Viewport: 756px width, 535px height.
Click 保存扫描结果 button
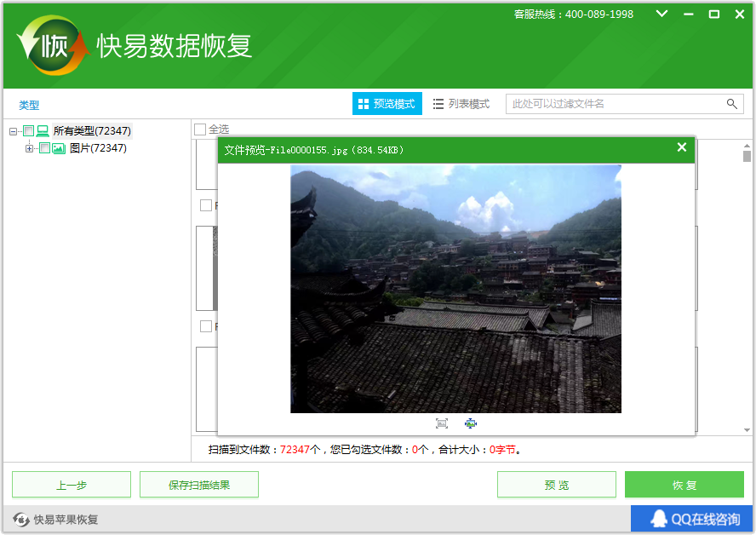point(199,485)
